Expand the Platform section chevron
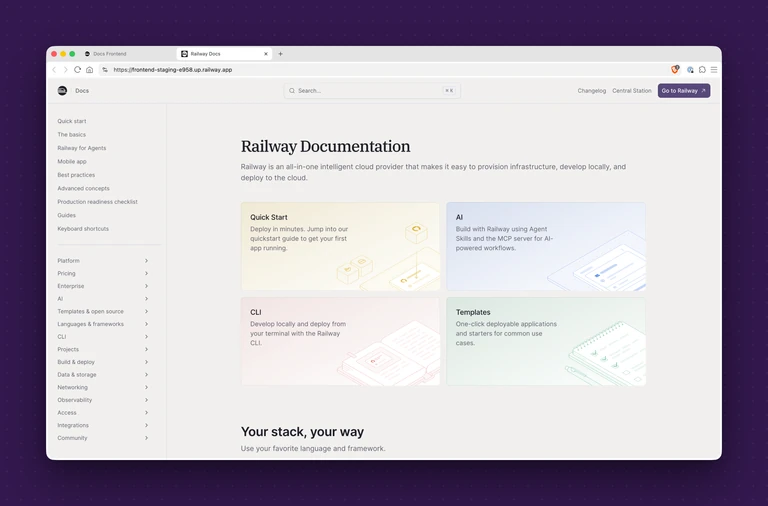 tap(146, 261)
